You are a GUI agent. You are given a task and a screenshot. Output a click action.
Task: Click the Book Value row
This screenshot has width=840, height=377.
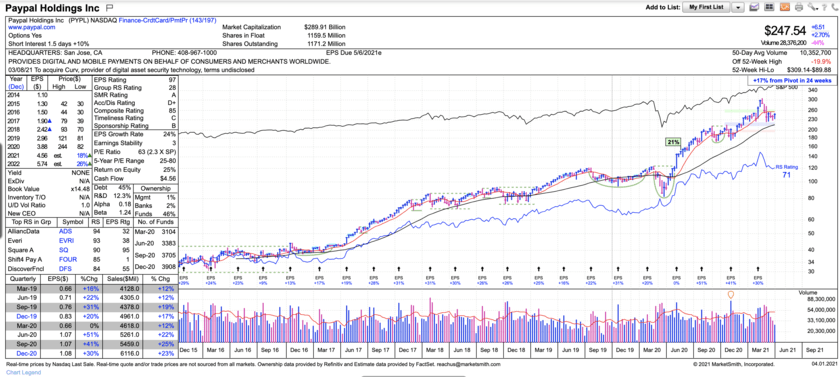coord(48,188)
